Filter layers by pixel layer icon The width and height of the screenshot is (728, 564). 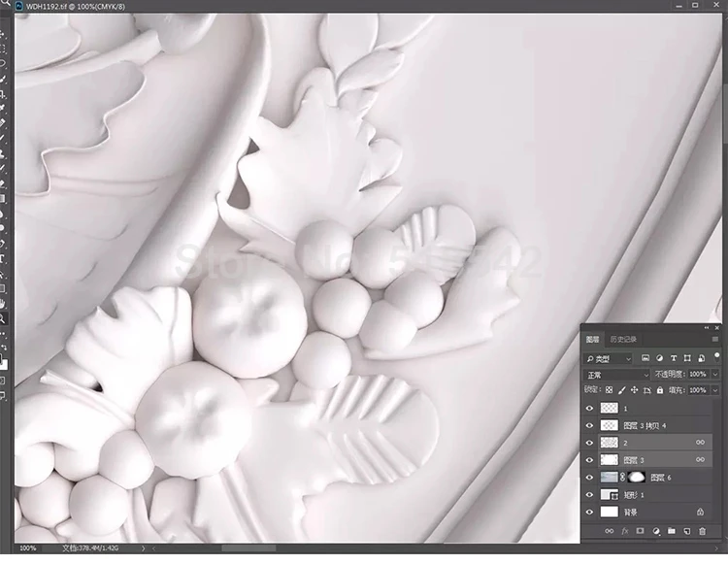645,358
